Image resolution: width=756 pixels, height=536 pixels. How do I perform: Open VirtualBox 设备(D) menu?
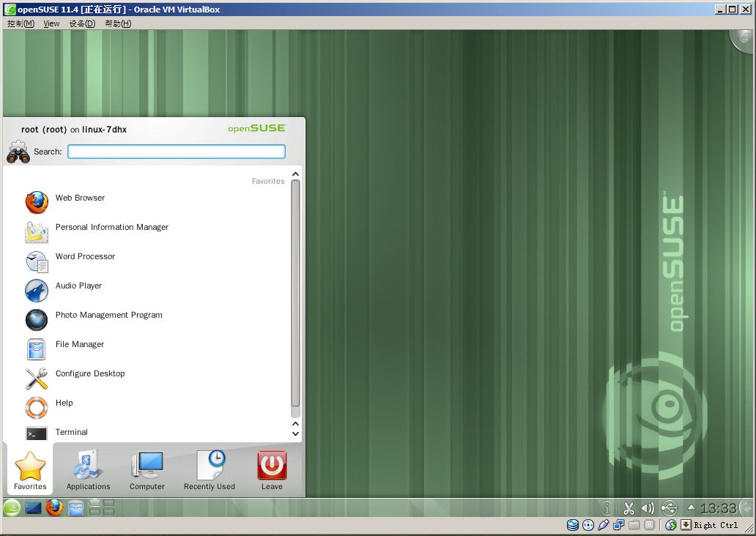(x=82, y=23)
